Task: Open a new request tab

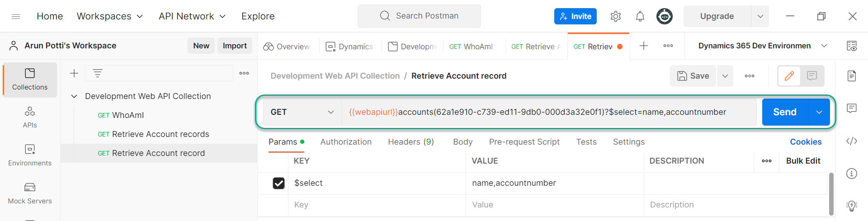Action: (644, 46)
